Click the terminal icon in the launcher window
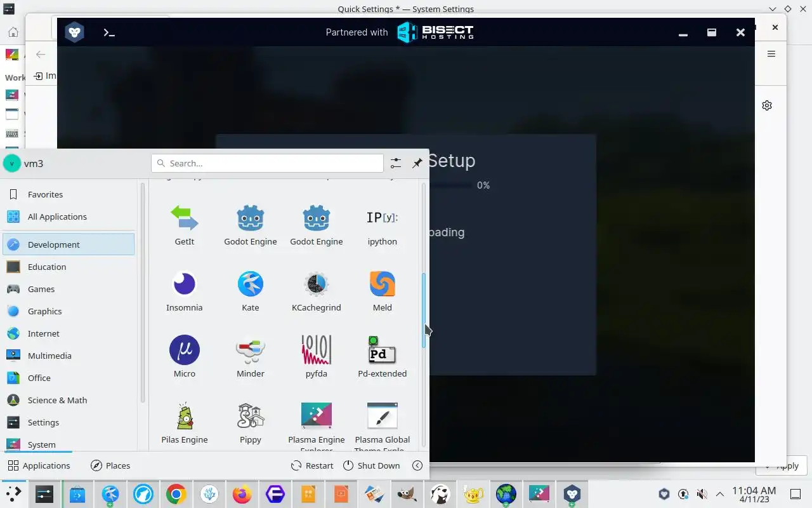Viewport: 812px width, 508px height. pyautogui.click(x=109, y=32)
